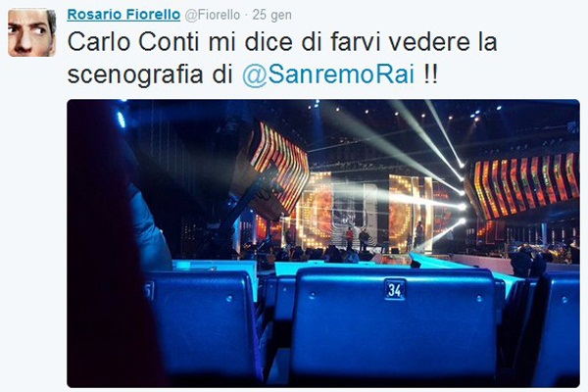Click the performers standing on stage
This screenshot has width=588, height=392.
pyautogui.click(x=357, y=238)
